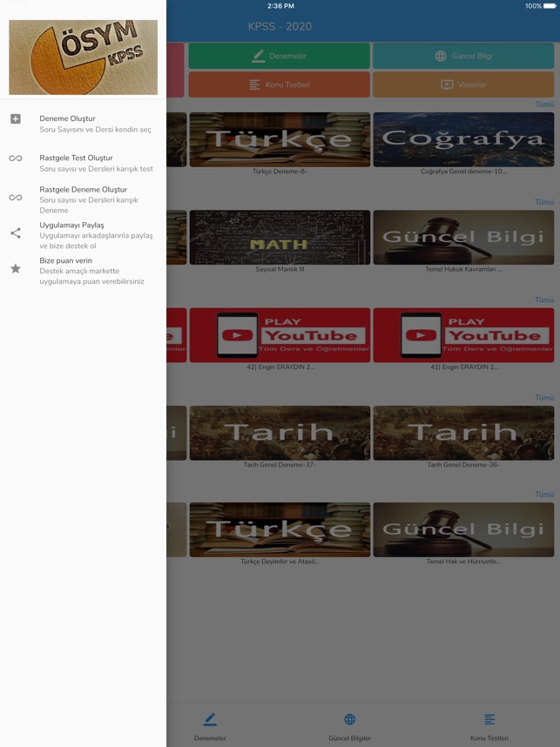Check the battery icon in the status bar
560x747 pixels.
550,6
